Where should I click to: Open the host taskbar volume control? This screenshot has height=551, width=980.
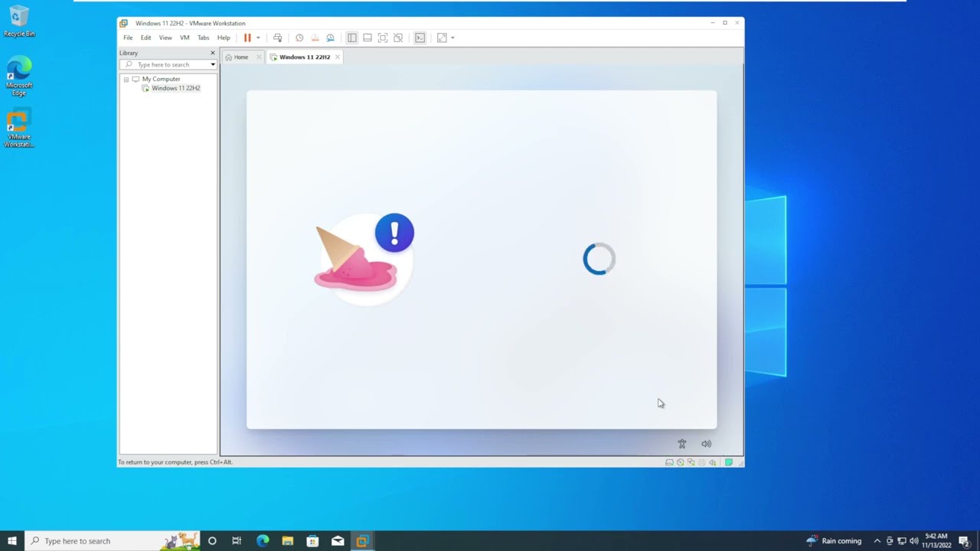click(x=914, y=541)
